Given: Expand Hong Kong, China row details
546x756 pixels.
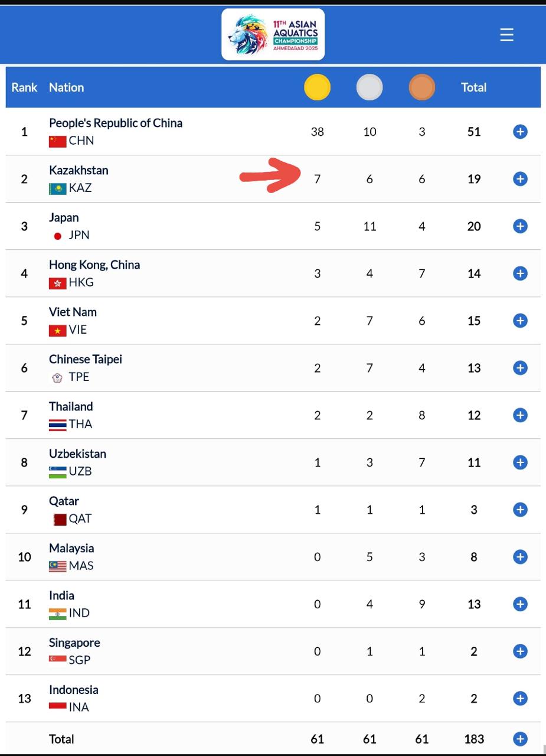Looking at the screenshot, I should 519,273.
